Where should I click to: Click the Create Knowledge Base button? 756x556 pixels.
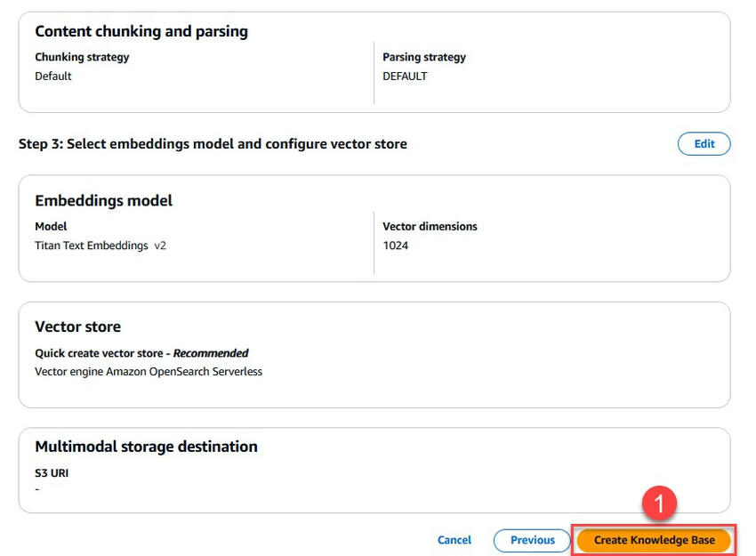[654, 540]
